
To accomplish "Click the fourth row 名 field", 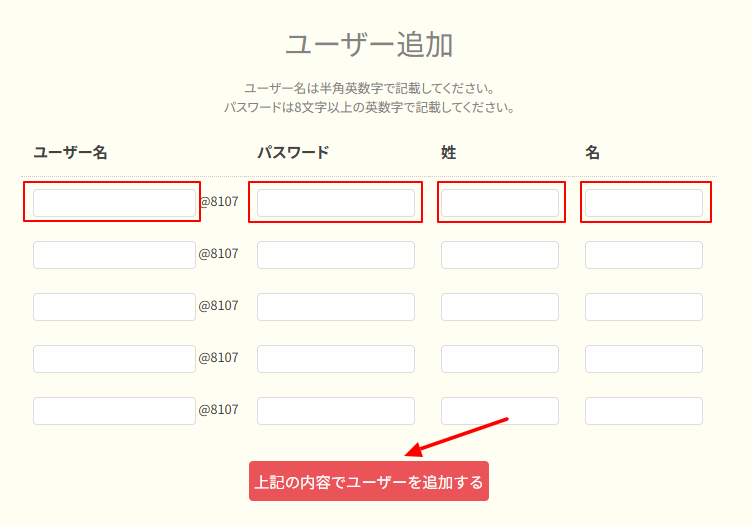I will tap(643, 359).
